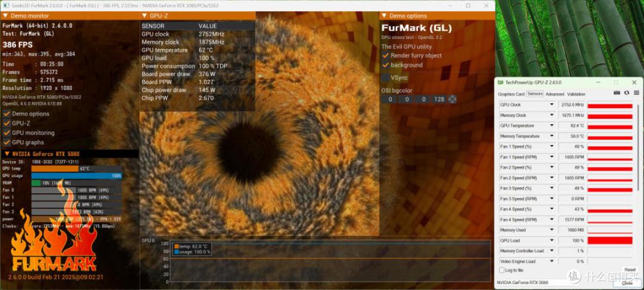Click the OSI bgcolor field showing 128
Image resolution: width=644 pixels, height=290 pixels.
coord(439,99)
